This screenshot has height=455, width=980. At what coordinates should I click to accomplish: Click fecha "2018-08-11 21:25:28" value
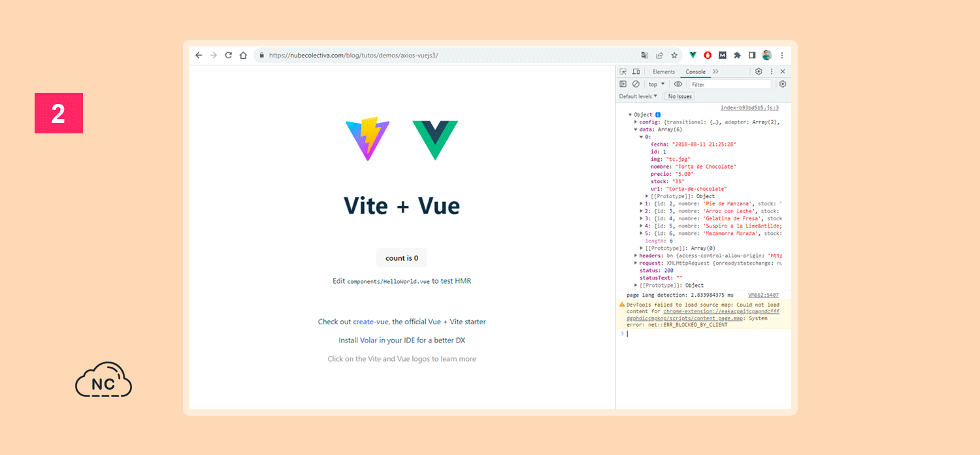[x=703, y=144]
